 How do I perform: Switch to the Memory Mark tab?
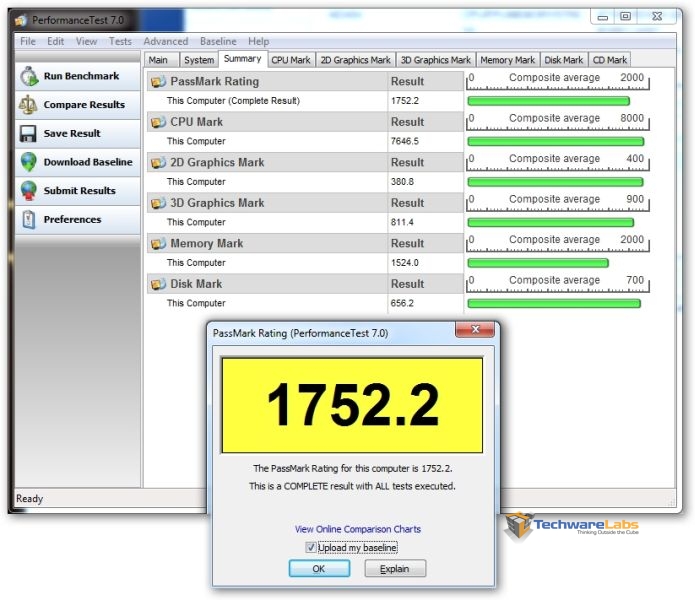pos(508,60)
